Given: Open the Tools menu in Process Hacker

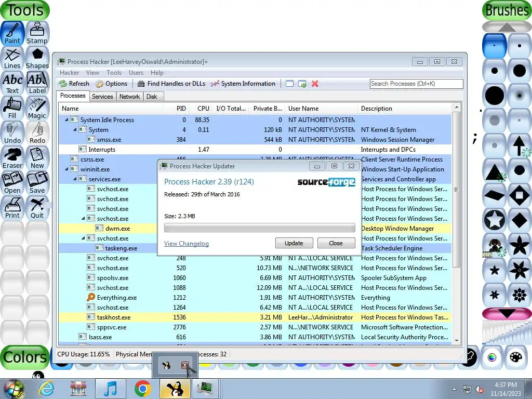Looking at the screenshot, I should pyautogui.click(x=114, y=73).
